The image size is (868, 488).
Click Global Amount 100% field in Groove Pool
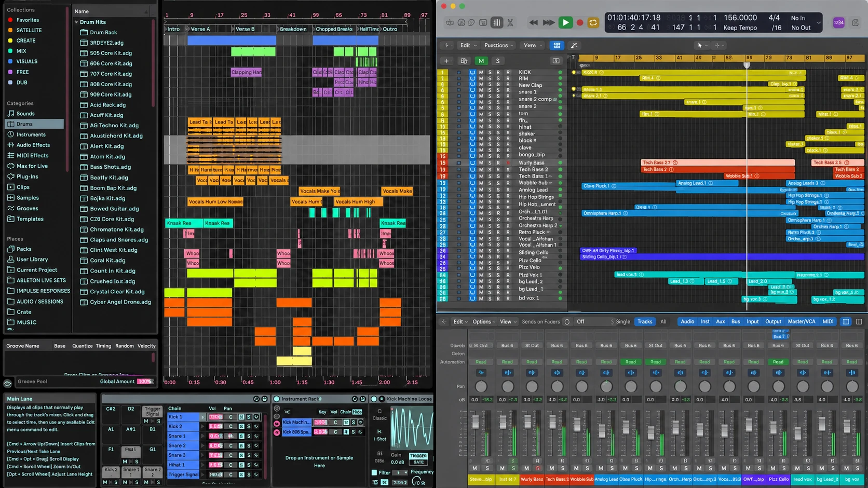(x=145, y=382)
